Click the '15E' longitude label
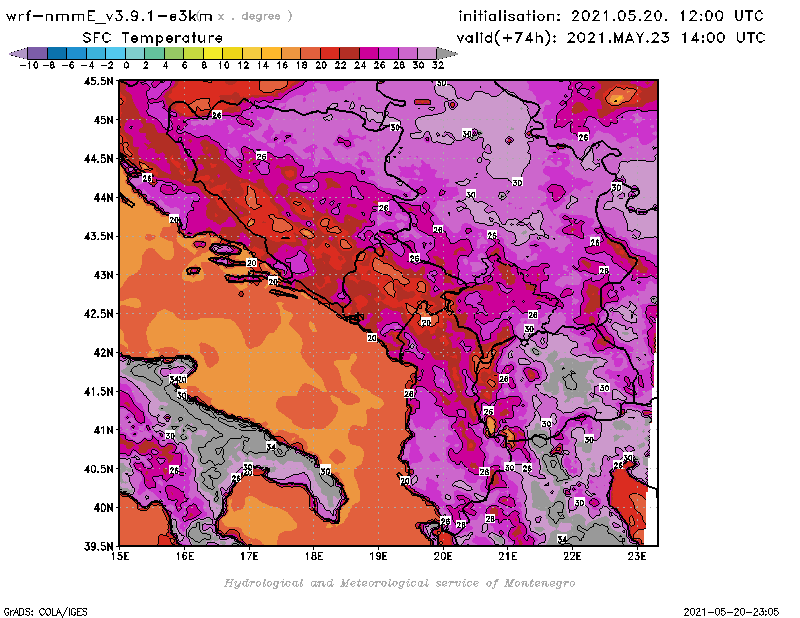800x618 pixels. 120,556
